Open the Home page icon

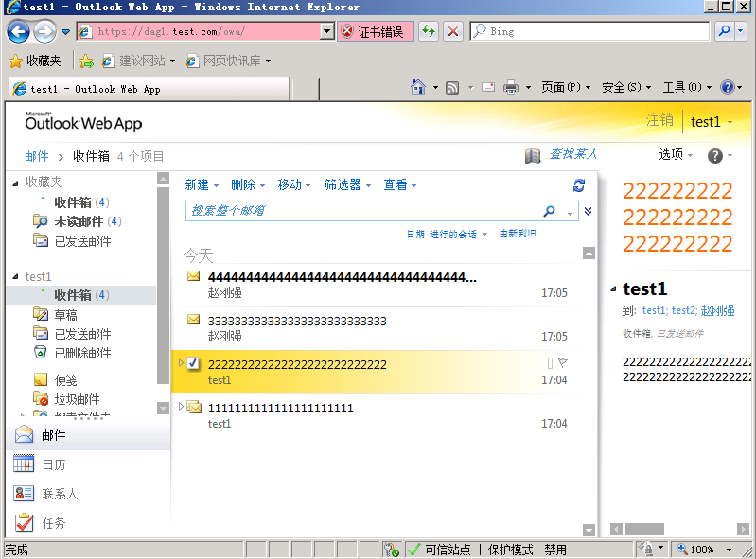click(418, 87)
